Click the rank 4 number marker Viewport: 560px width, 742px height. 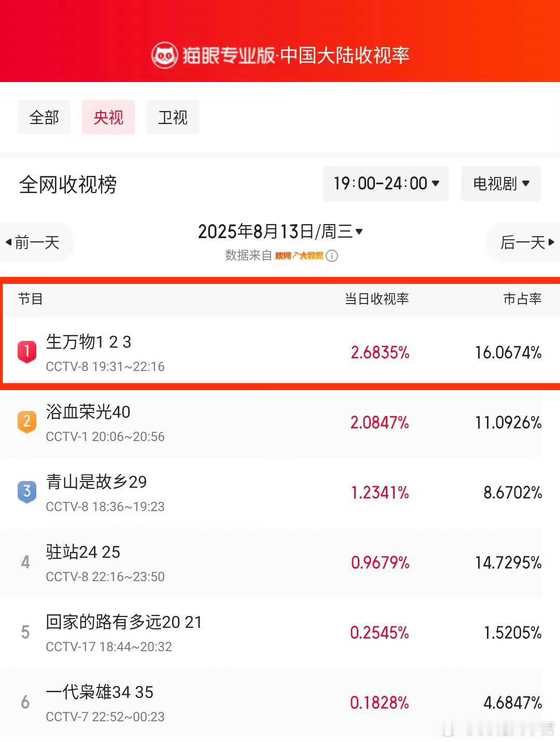pos(25,562)
